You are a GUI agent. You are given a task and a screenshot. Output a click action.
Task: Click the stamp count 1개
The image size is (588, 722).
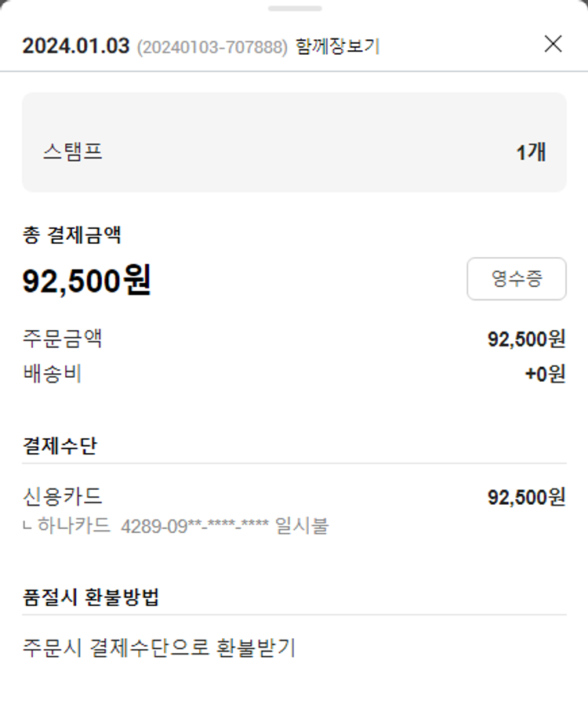[531, 152]
